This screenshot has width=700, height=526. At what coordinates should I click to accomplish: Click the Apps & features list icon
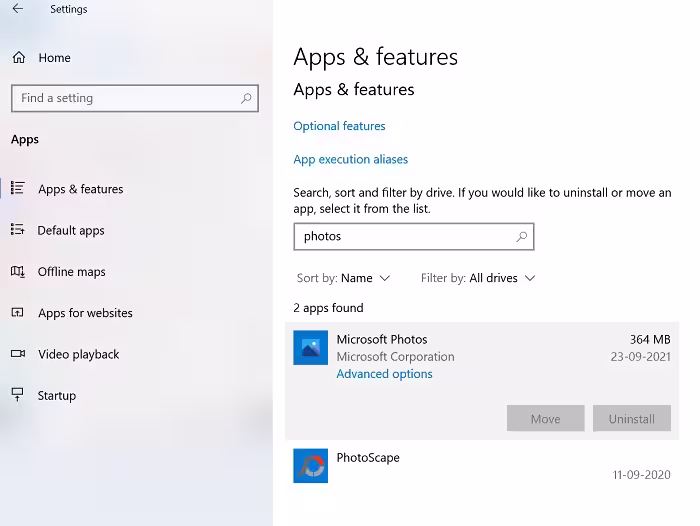click(x=17, y=188)
